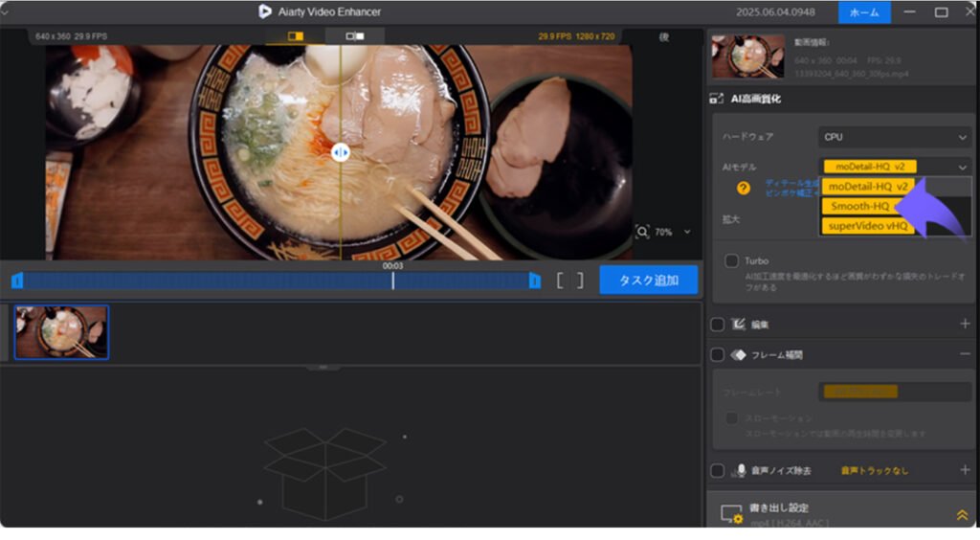The height and width of the screenshot is (540, 980).
Task: Click the 音声トラックなし text
Action: click(x=875, y=471)
